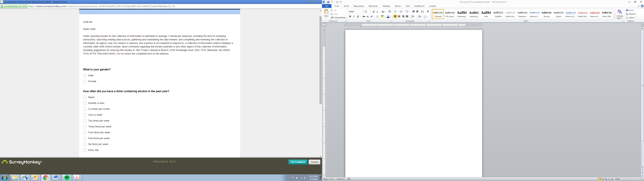Toggle bold formatting in Word
The height and width of the screenshot is (181, 644).
pyautogui.click(x=350, y=16)
